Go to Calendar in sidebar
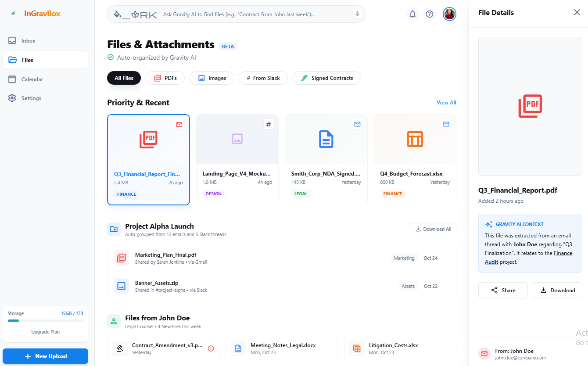Viewport: 588px width, 366px height. pos(45,79)
